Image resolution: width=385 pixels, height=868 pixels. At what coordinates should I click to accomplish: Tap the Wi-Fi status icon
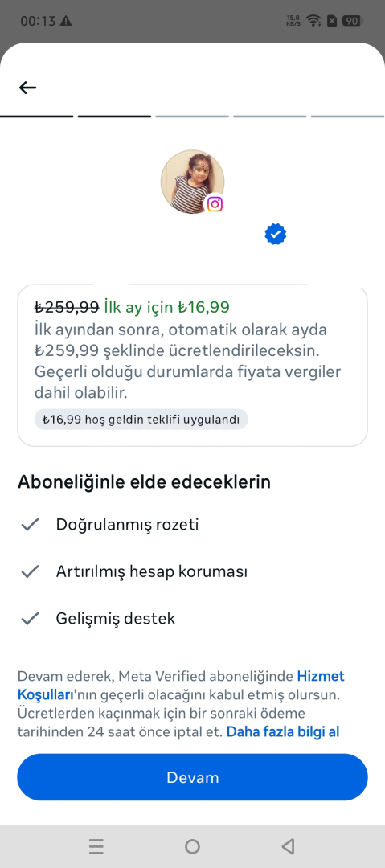314,21
